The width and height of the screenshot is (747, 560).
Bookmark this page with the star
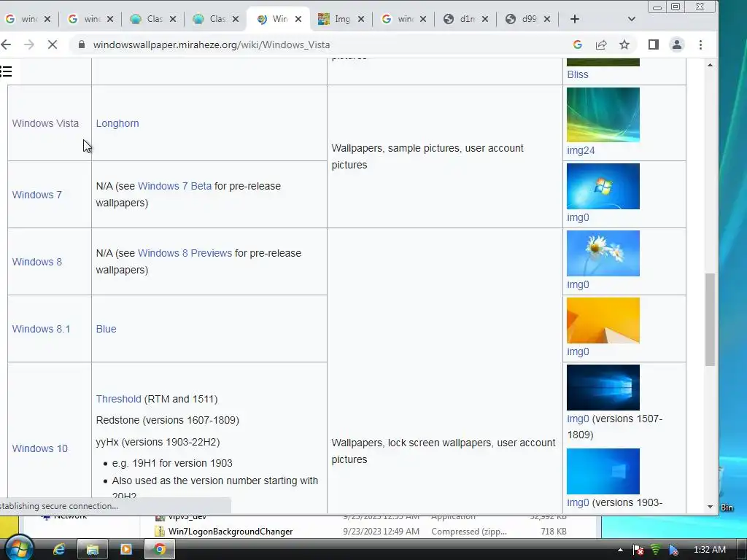pos(624,44)
